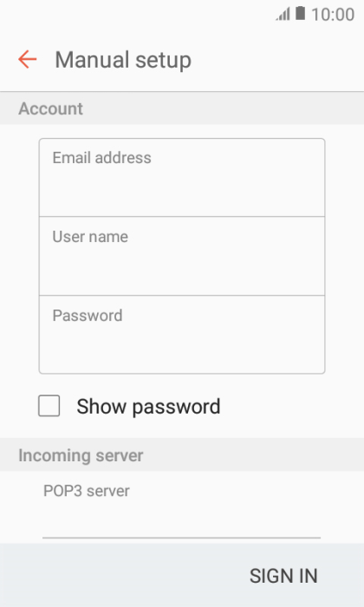This screenshot has height=607, width=364.
Task: Tap the POP3 server label text
Action: (x=87, y=491)
